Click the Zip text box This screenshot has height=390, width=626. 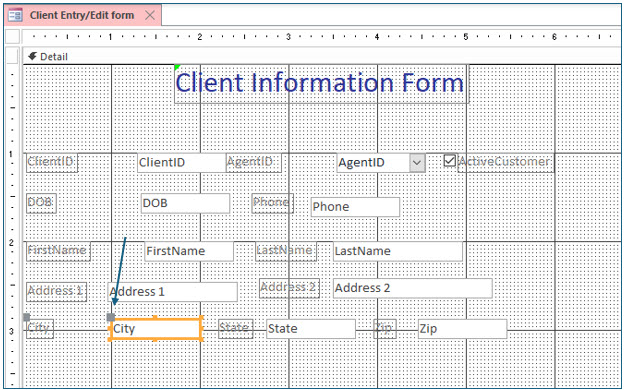pyautogui.click(x=462, y=329)
